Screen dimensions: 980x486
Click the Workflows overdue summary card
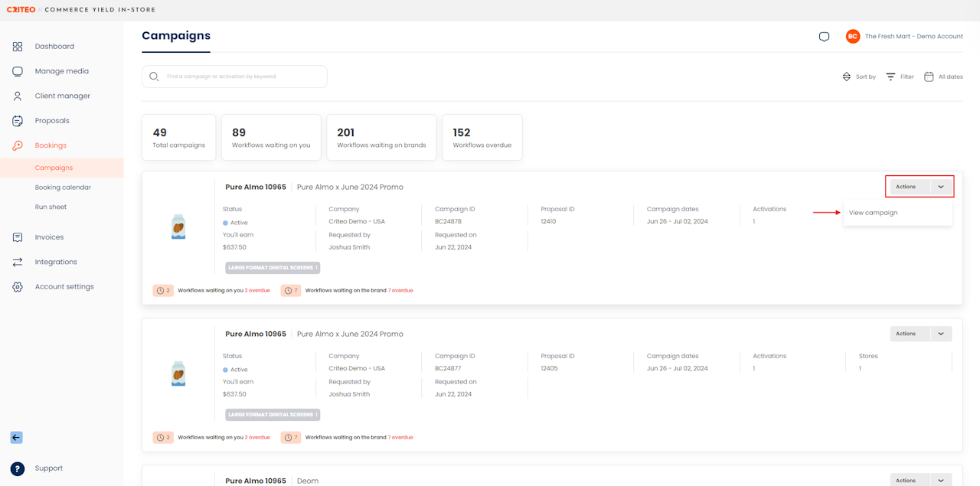pyautogui.click(x=482, y=138)
